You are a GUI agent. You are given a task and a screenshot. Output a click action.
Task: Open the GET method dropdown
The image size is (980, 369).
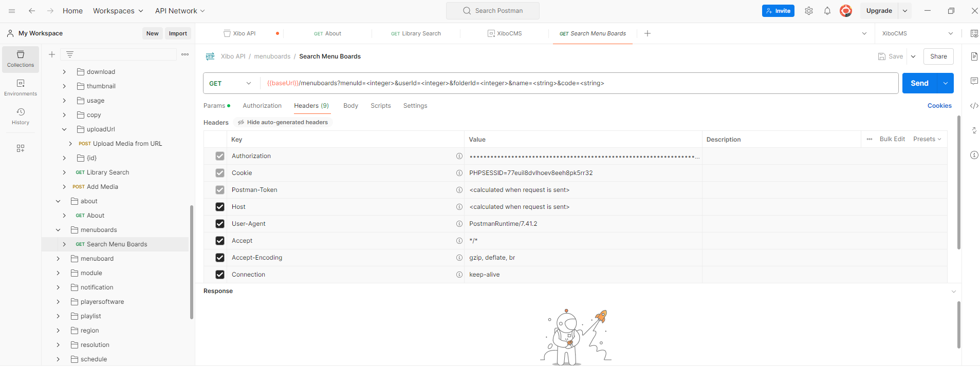click(x=231, y=83)
